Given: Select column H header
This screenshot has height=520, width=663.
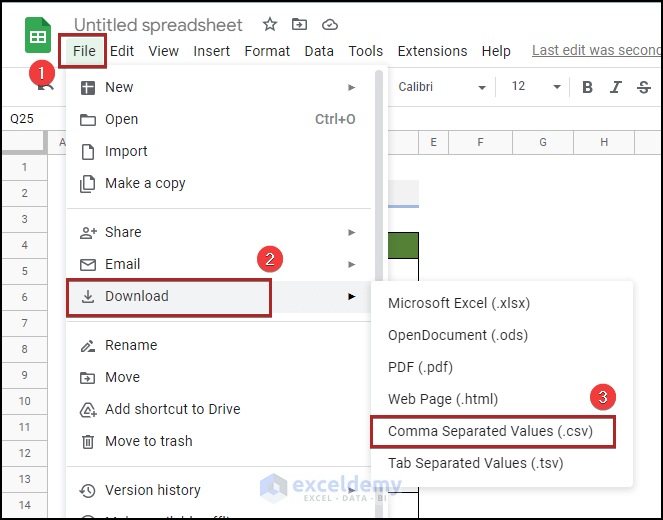Looking at the screenshot, I should pos(604,142).
